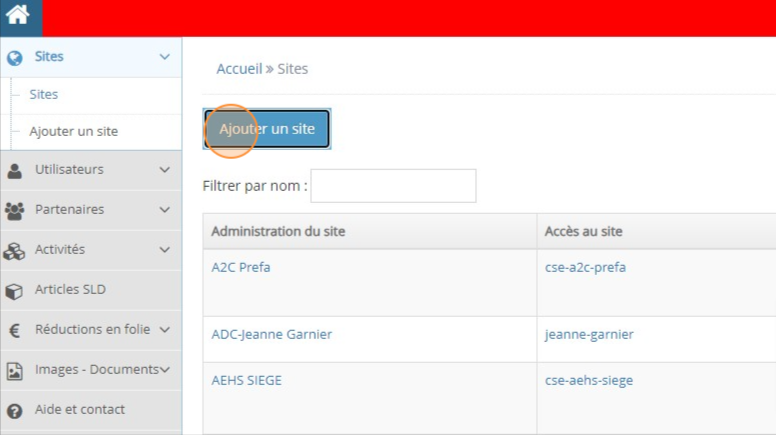The image size is (776, 435).
Task: Open the Sites submenu item
Action: (44, 94)
